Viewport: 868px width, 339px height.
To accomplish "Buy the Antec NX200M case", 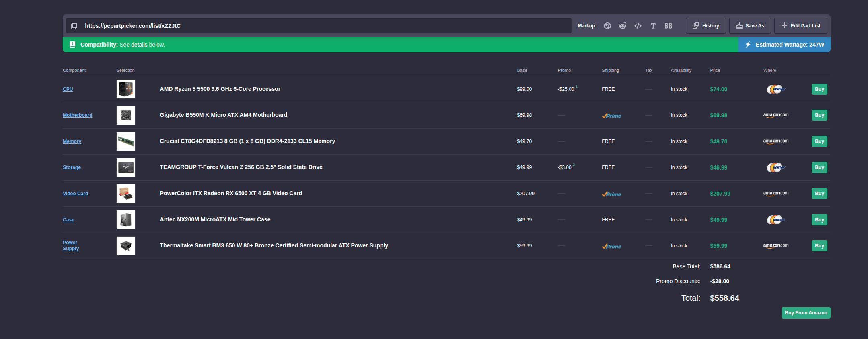I will pyautogui.click(x=819, y=220).
